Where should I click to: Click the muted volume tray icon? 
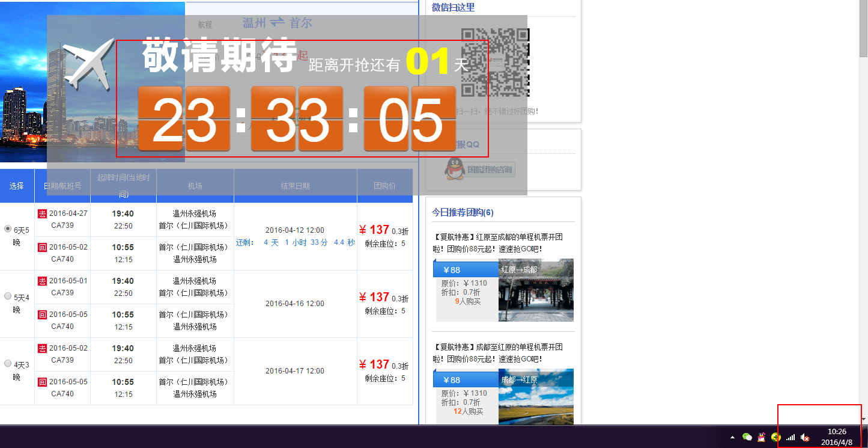[805, 437]
